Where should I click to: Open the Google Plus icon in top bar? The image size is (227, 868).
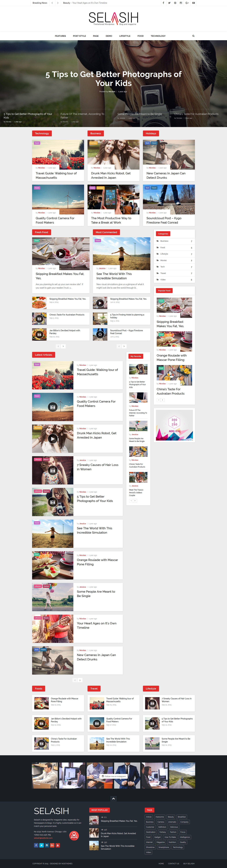pos(187,3)
